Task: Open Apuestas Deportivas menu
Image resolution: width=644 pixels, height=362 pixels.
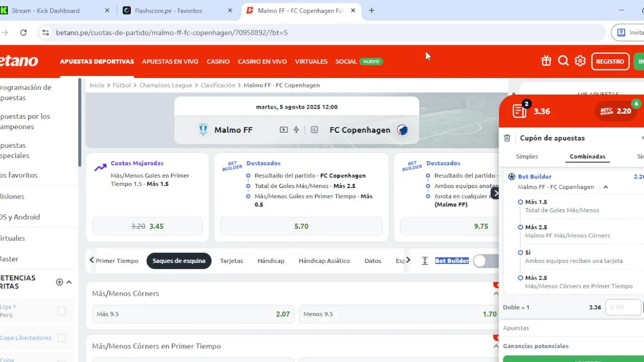Action: tap(97, 61)
